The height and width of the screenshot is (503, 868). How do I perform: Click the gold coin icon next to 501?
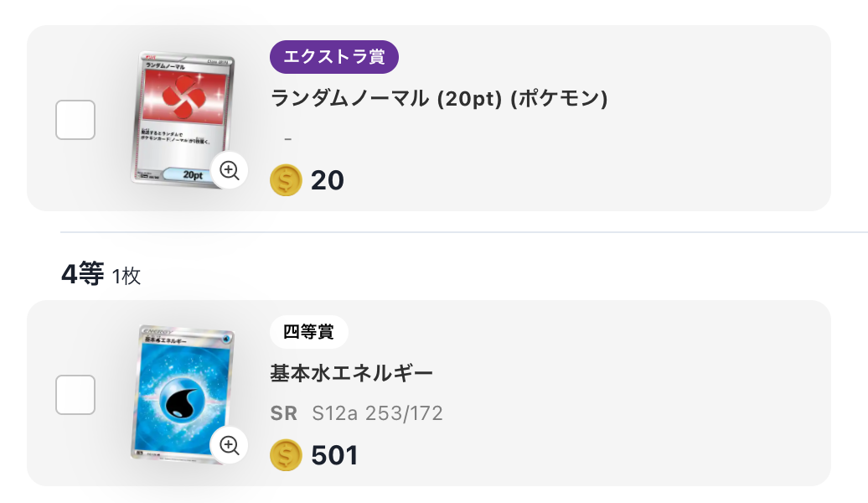(x=285, y=454)
